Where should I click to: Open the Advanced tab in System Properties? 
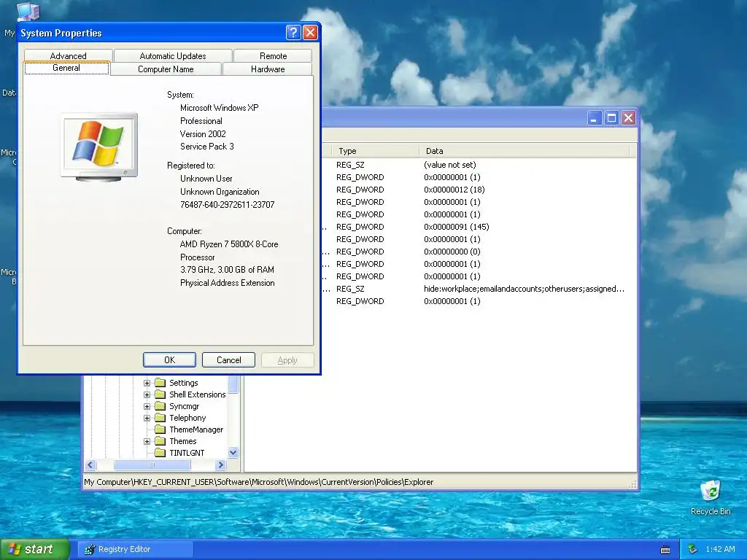click(68, 55)
